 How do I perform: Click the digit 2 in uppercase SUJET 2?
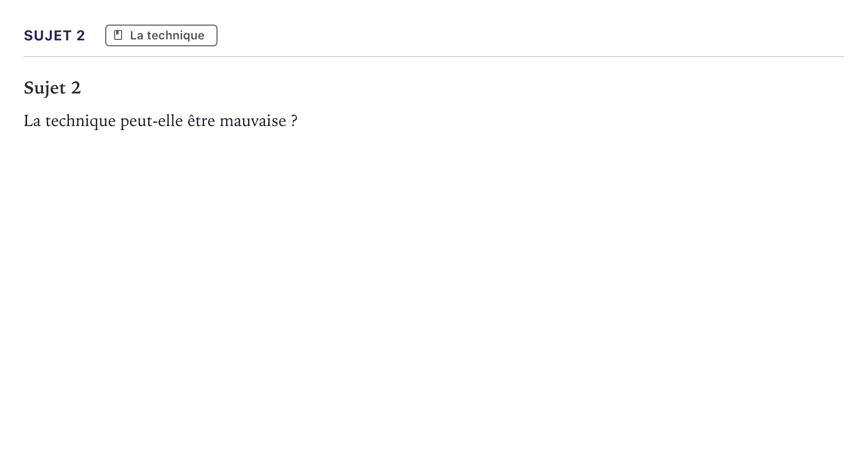pyautogui.click(x=81, y=35)
